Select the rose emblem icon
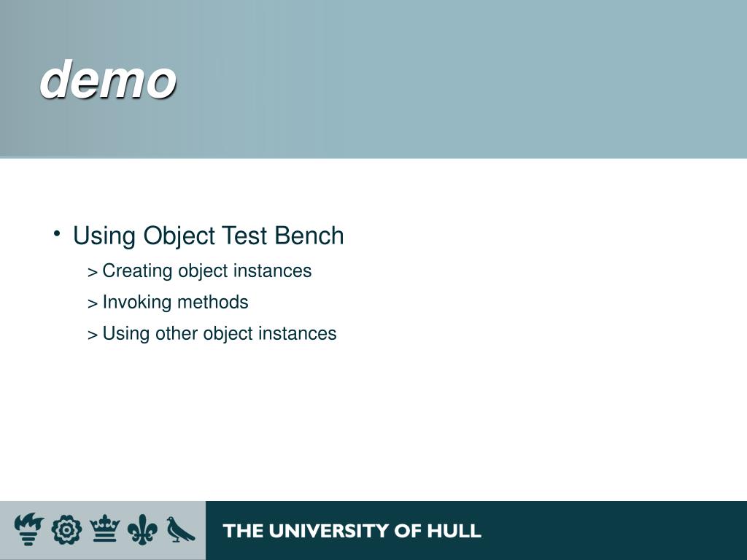This screenshot has height=560, width=747. pos(66,530)
